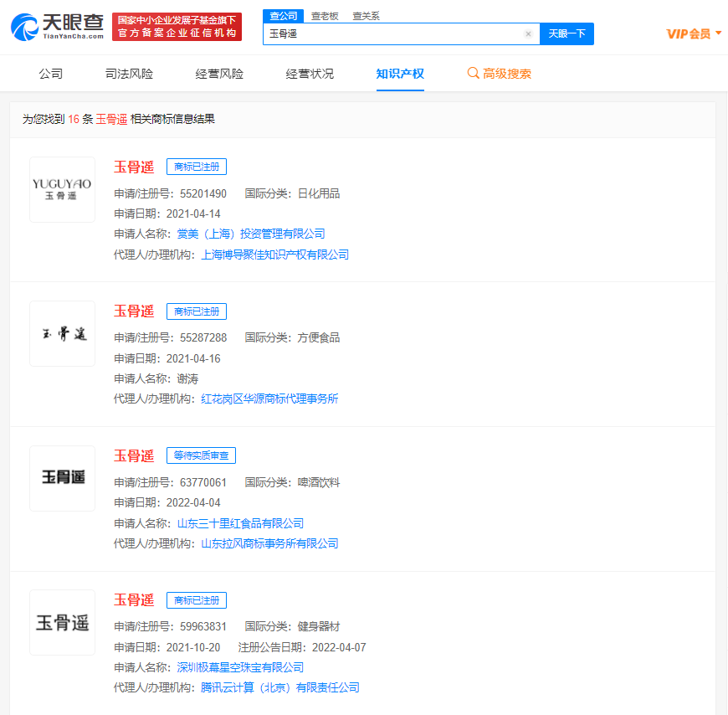Click 商标已注册 tag on the 健身器材 result

click(x=197, y=600)
